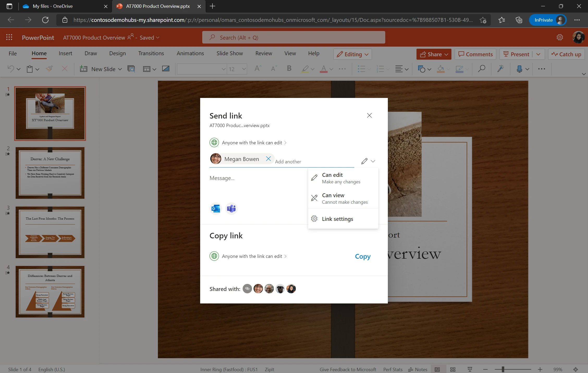Switch to the Animations ribbon tab
The width and height of the screenshot is (588, 373).
(190, 53)
